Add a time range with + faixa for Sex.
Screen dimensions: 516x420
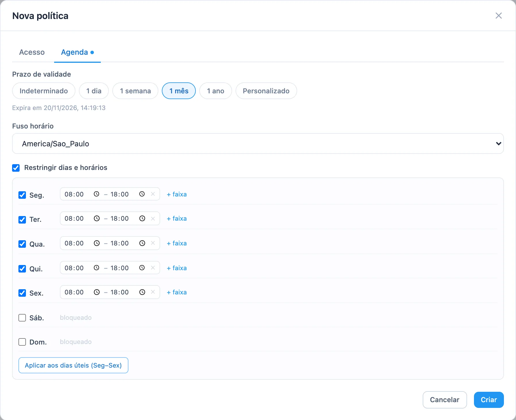coord(177,292)
